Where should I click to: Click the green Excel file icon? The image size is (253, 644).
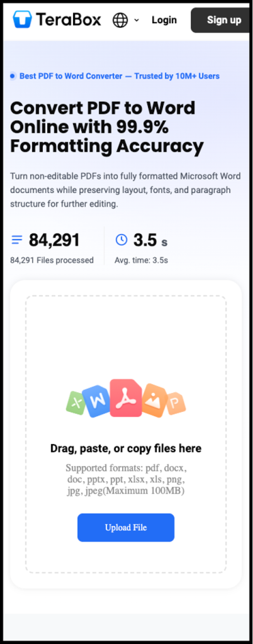[76, 402]
